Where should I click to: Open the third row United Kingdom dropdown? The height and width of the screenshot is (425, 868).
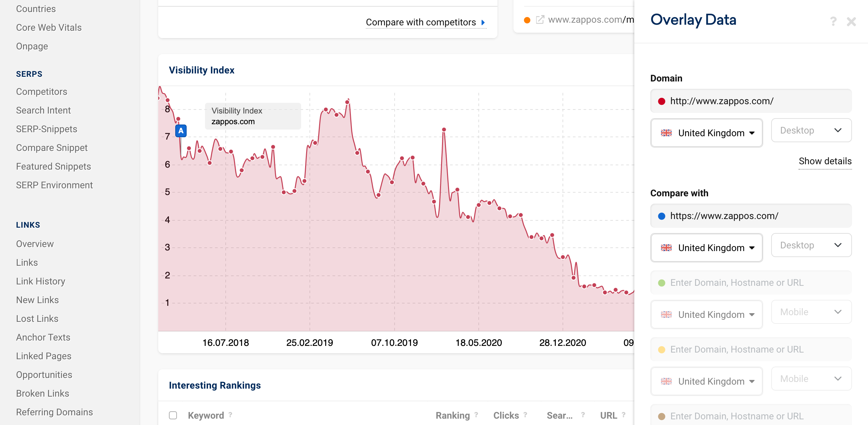tap(707, 315)
